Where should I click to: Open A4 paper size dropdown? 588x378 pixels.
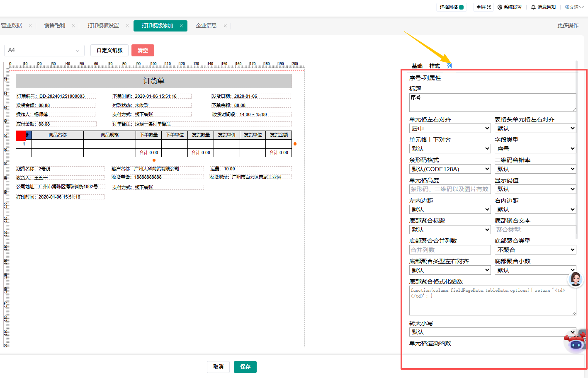point(44,50)
